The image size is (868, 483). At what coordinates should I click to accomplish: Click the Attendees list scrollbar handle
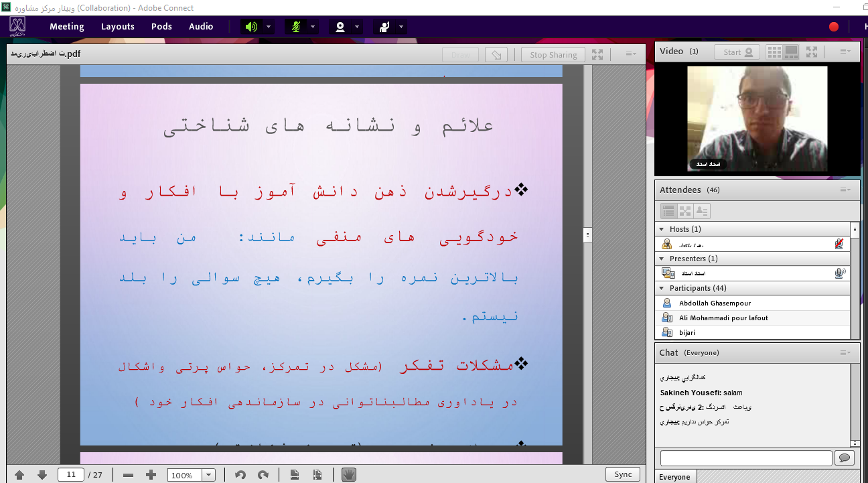coord(855,229)
